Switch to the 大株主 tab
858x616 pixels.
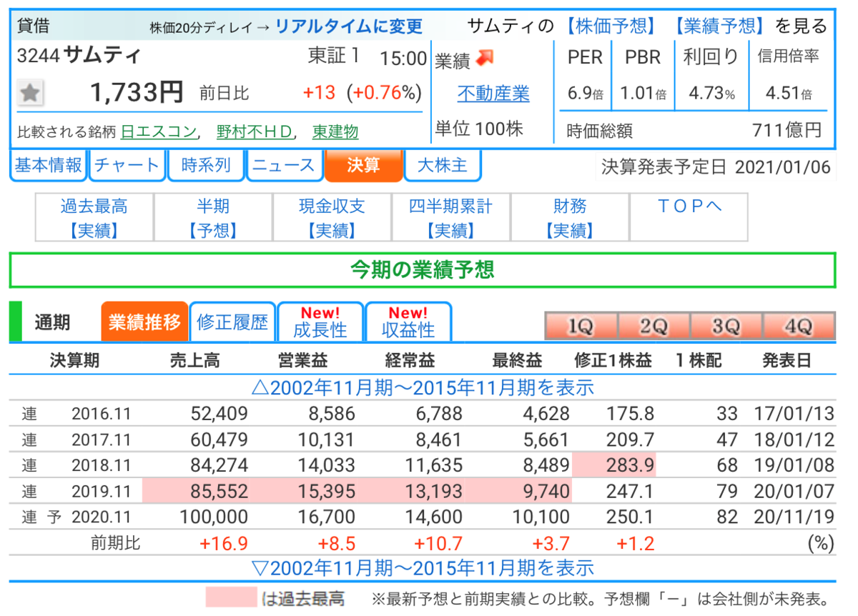(442, 166)
